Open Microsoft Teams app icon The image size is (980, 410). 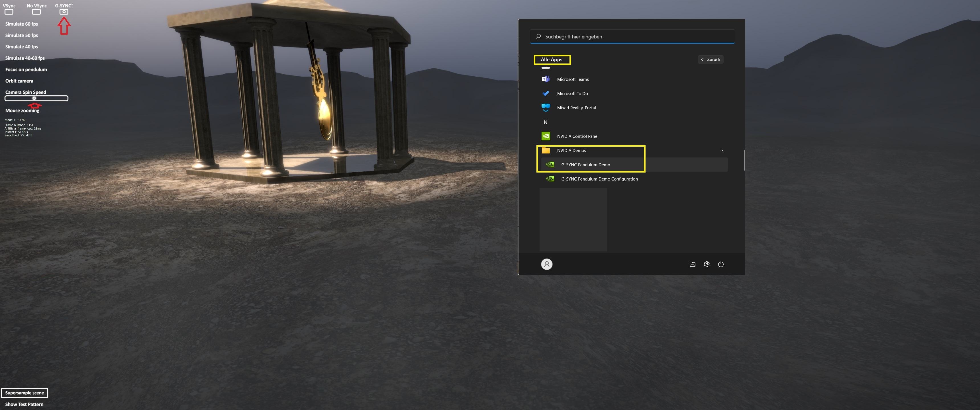(546, 79)
